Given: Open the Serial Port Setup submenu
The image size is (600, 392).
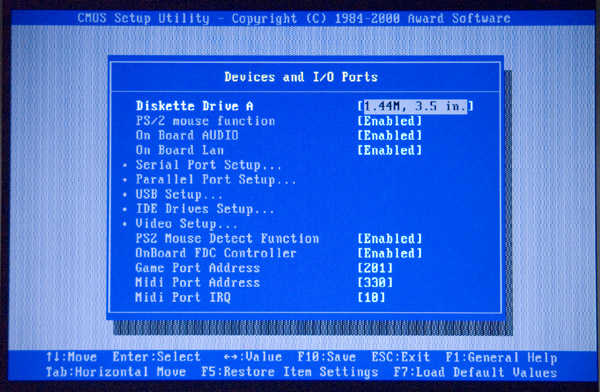Looking at the screenshot, I should pos(209,165).
